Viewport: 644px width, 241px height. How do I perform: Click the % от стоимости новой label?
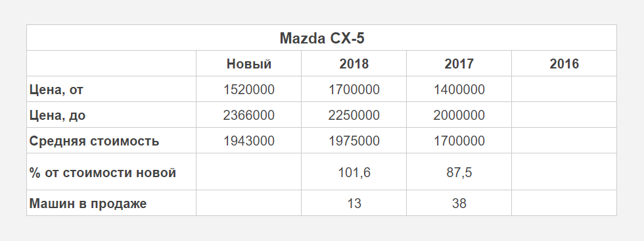click(103, 173)
